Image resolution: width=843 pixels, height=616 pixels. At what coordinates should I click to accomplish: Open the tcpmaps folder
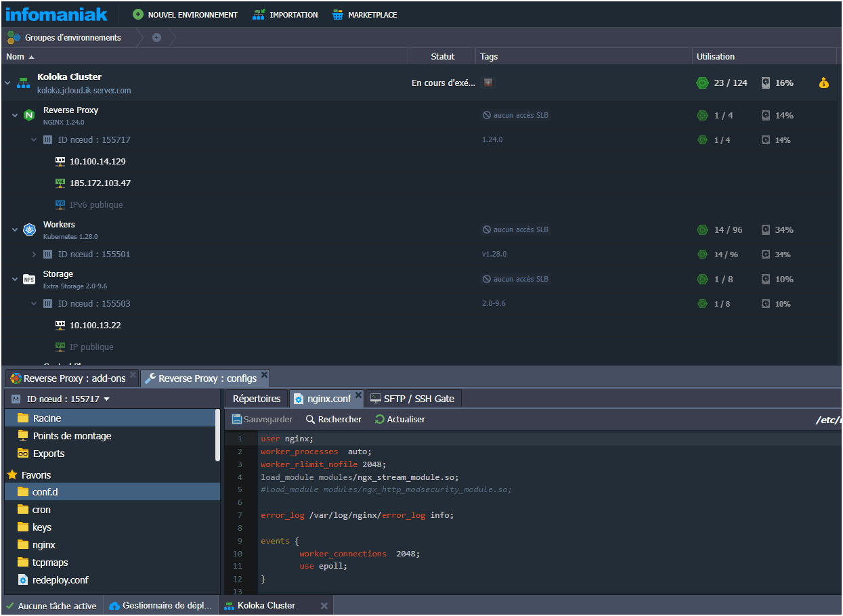(x=112, y=563)
